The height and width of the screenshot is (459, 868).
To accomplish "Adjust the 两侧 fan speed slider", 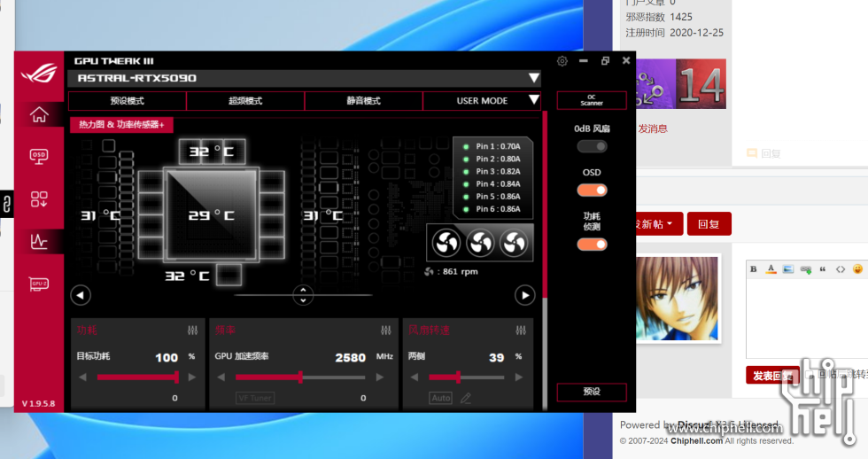I will tap(466, 377).
